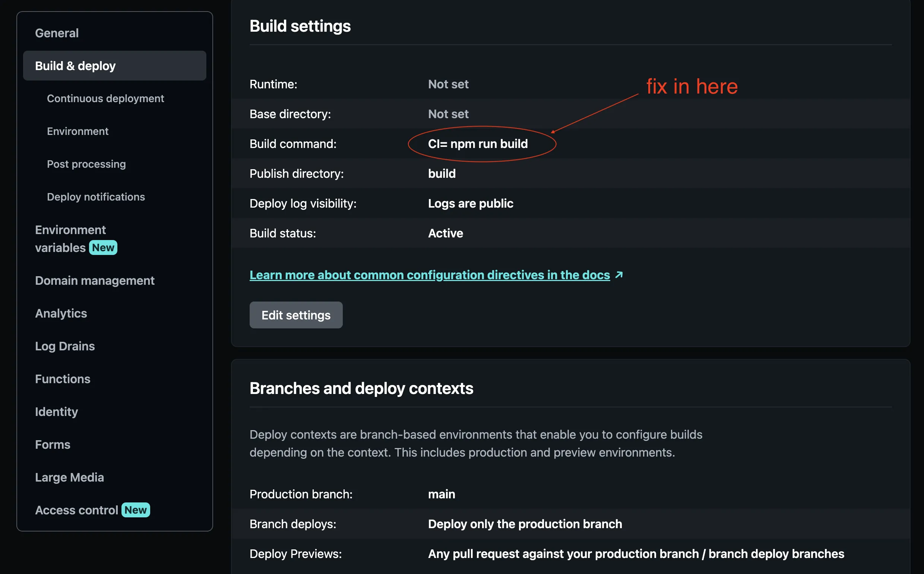Viewport: 924px width, 574px height.
Task: Go to Continuous deployment subsection
Action: click(x=105, y=99)
